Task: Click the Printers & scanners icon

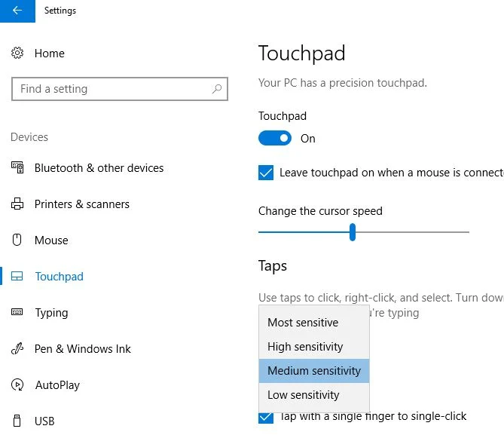Action: (17, 204)
